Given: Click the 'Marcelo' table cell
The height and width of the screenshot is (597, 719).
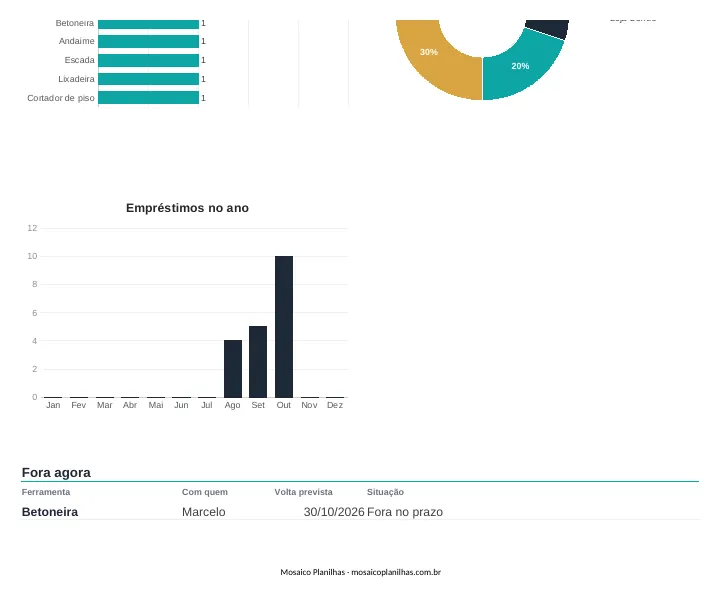Looking at the screenshot, I should [204, 512].
